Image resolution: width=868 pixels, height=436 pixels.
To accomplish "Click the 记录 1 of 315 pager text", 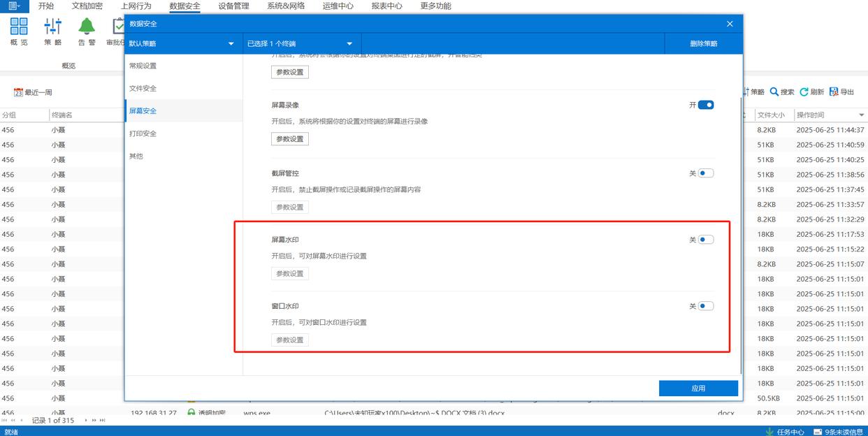I will click(53, 421).
